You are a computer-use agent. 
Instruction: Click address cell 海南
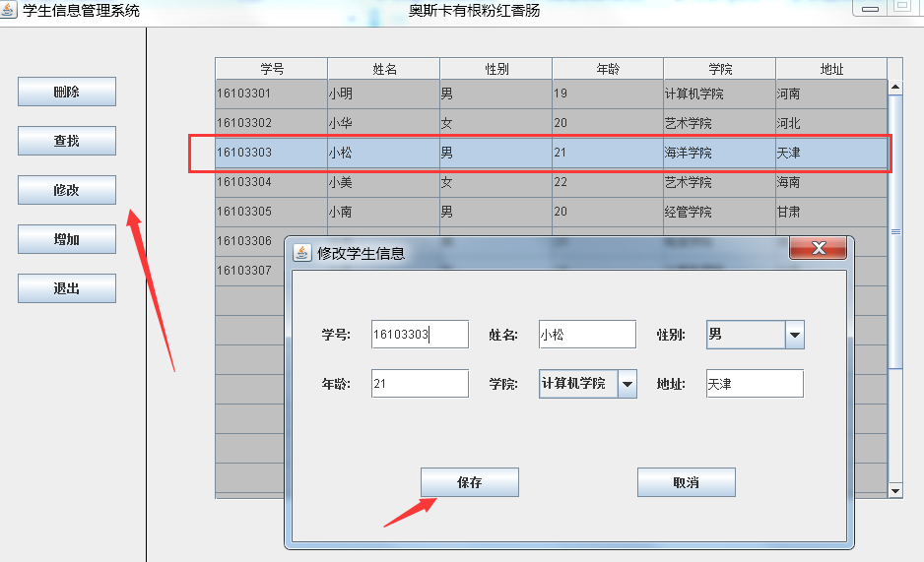tap(831, 182)
